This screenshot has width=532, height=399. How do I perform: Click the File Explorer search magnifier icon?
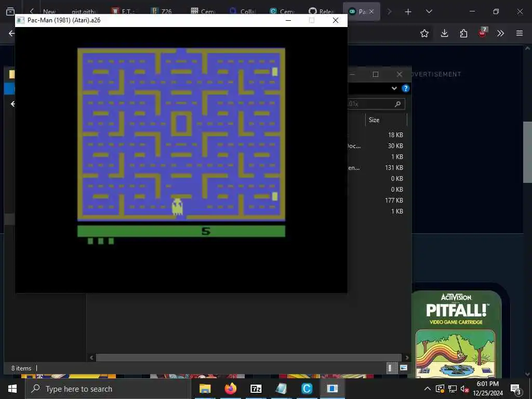397,104
